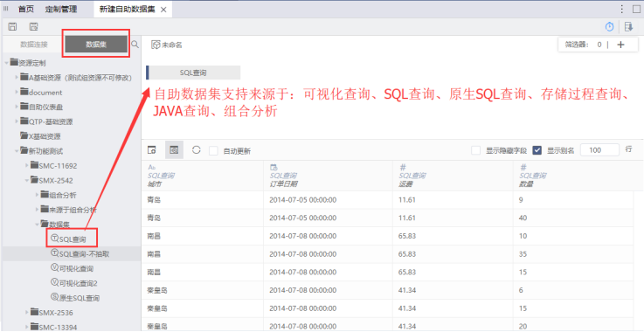
Task: Click the highlighted data preview icon
Action: [x=174, y=150]
